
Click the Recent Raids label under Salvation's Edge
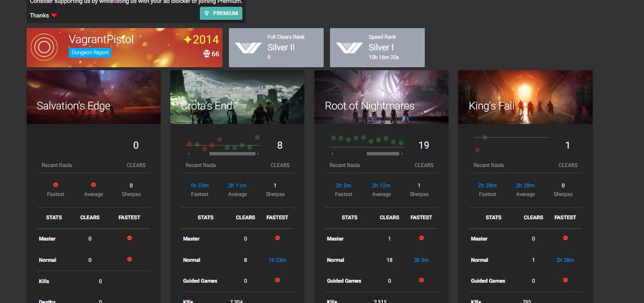[x=57, y=165]
